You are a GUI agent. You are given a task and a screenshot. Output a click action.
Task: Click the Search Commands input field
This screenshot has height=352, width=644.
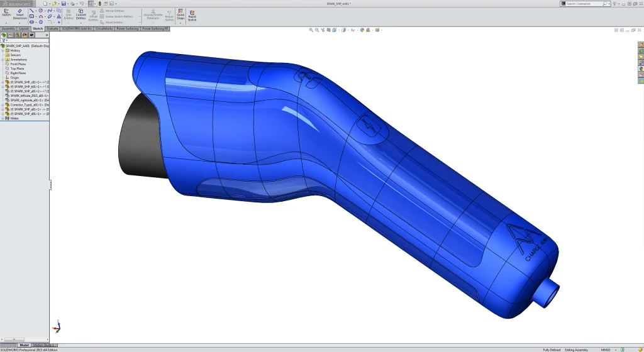pyautogui.click(x=584, y=4)
